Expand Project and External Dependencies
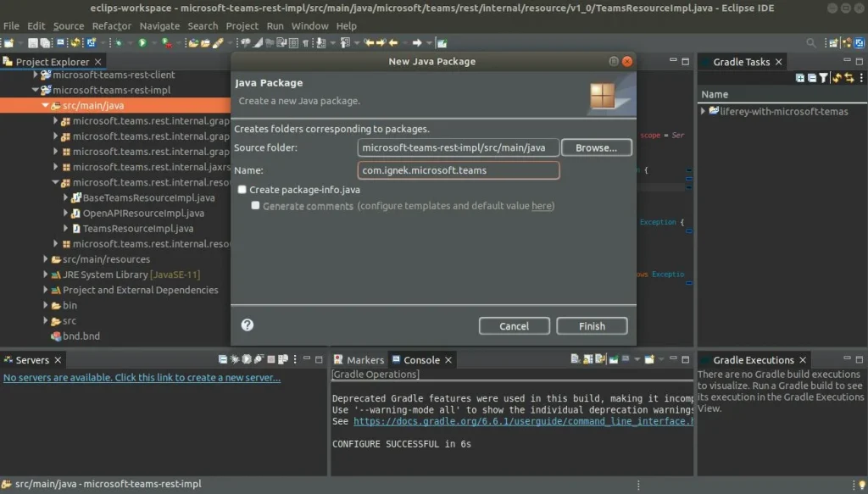 (x=46, y=290)
